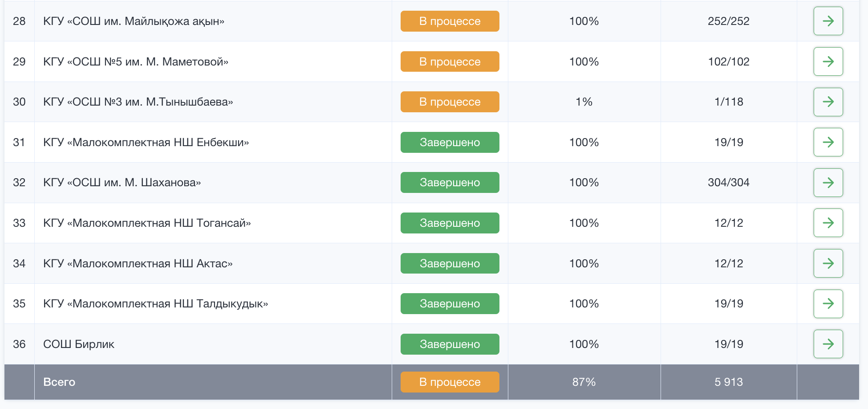Image resolution: width=868 pixels, height=409 pixels.
Task: Click the 1/118 count in row 30
Action: click(x=729, y=102)
